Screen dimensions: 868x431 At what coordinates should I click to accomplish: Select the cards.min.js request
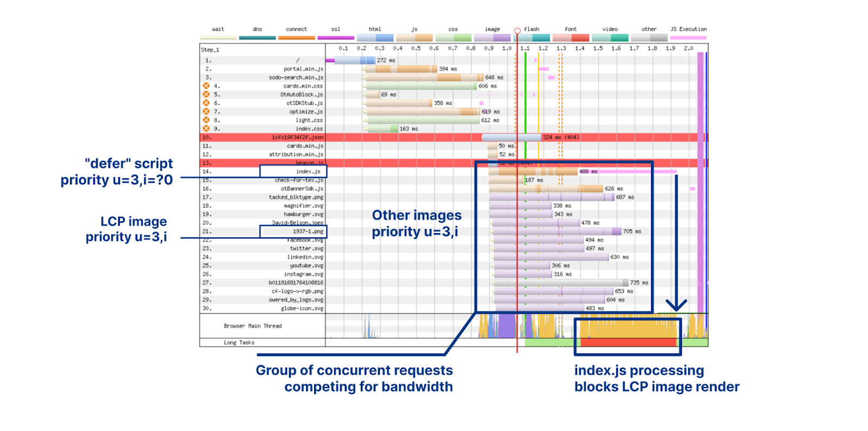pyautogui.click(x=305, y=146)
